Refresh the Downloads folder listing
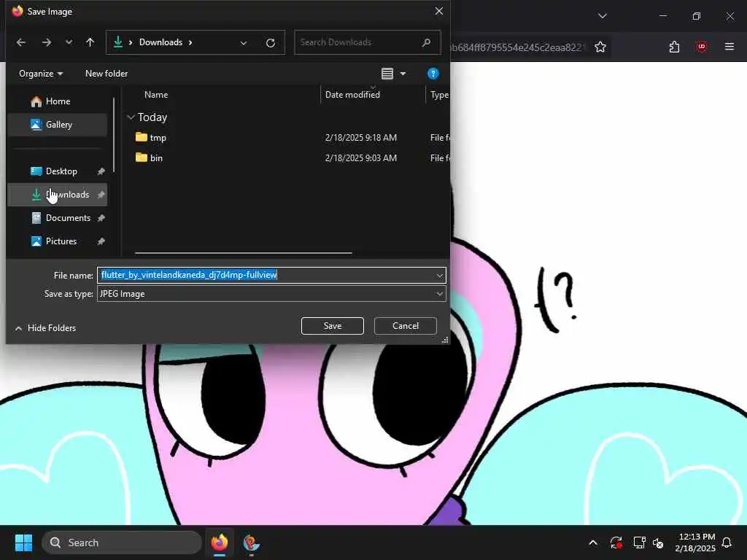 pyautogui.click(x=271, y=43)
